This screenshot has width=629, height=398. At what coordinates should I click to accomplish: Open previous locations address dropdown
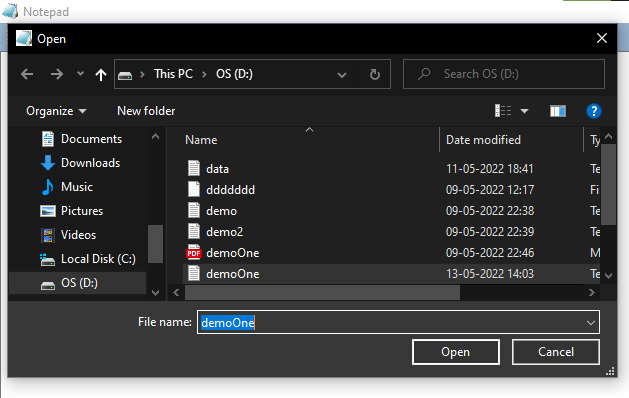pyautogui.click(x=342, y=75)
